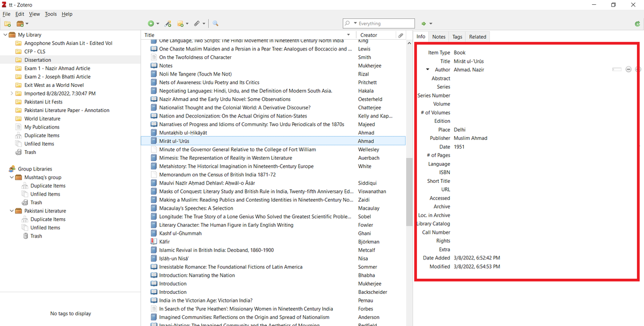Screen dimensions: 644x326
Task: Switch to the Tags tab
Action: click(x=457, y=36)
